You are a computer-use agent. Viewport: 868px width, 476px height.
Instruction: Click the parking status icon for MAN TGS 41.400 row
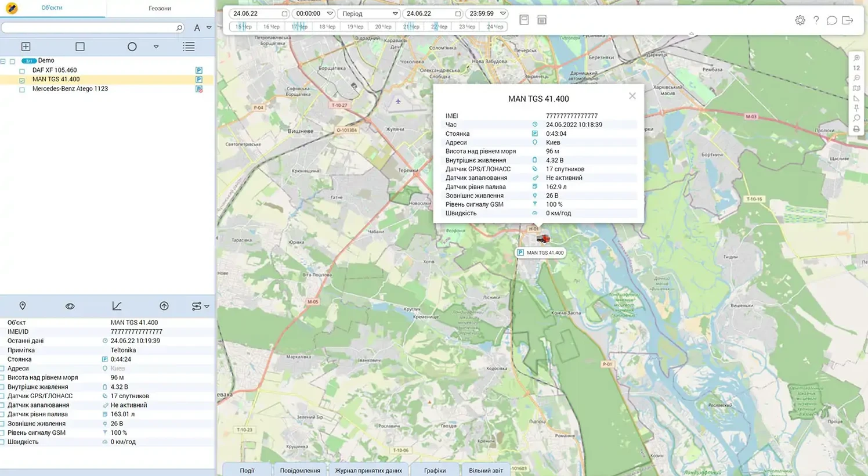199,80
